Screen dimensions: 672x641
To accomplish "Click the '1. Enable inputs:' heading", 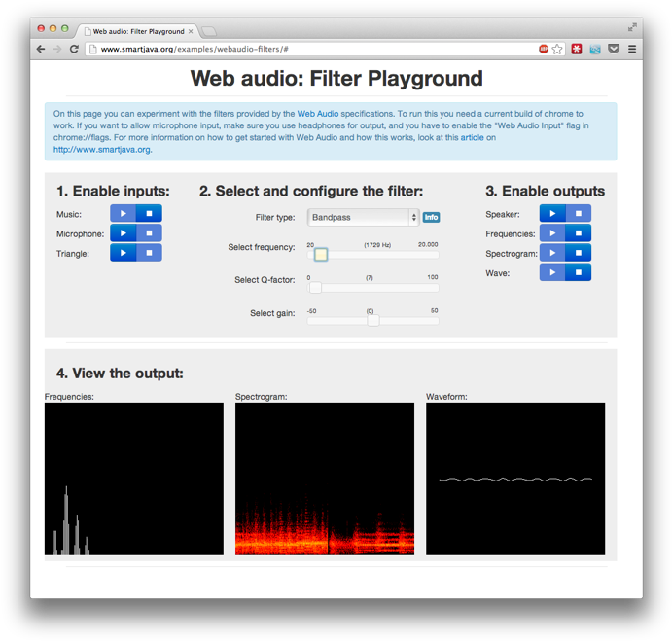I will pos(113,191).
